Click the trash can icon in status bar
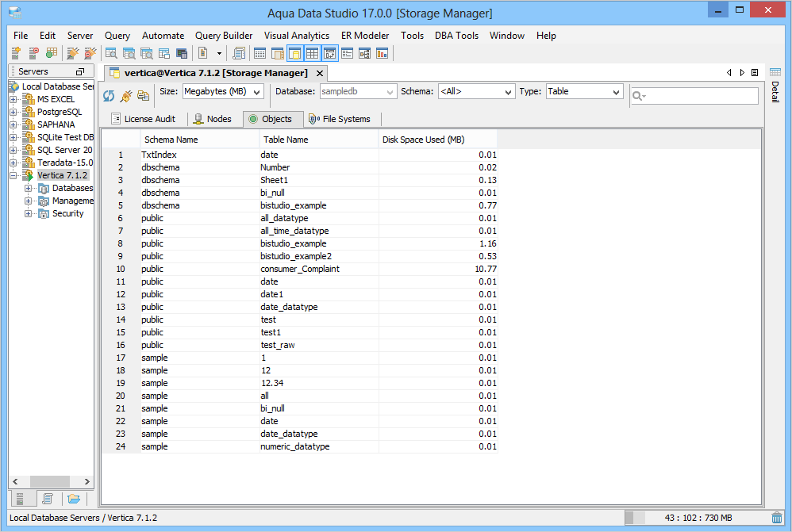 pos(776,518)
